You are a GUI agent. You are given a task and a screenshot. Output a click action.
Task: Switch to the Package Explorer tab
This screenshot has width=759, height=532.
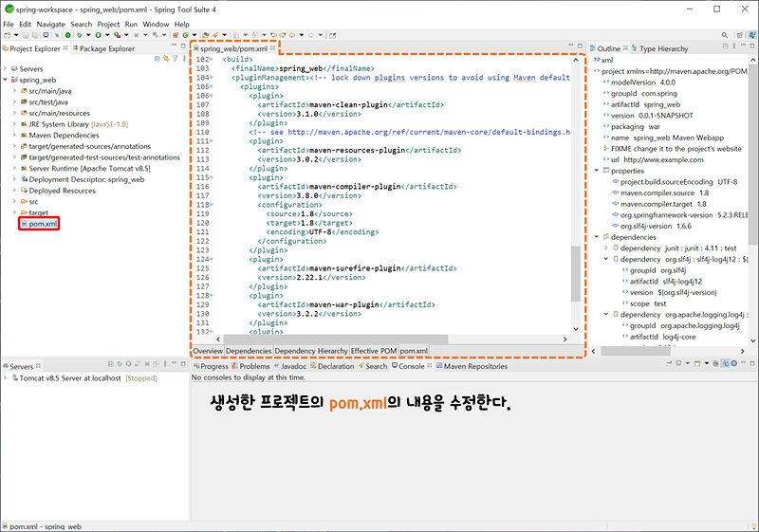click(x=103, y=48)
